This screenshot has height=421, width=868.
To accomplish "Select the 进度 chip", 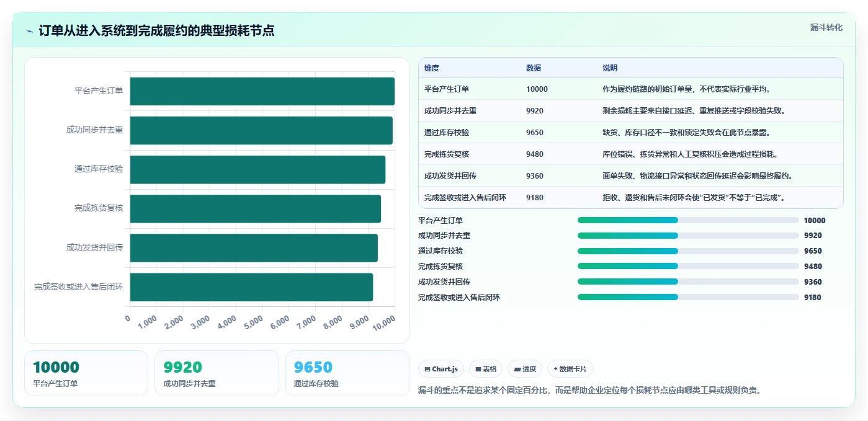I will click(525, 369).
